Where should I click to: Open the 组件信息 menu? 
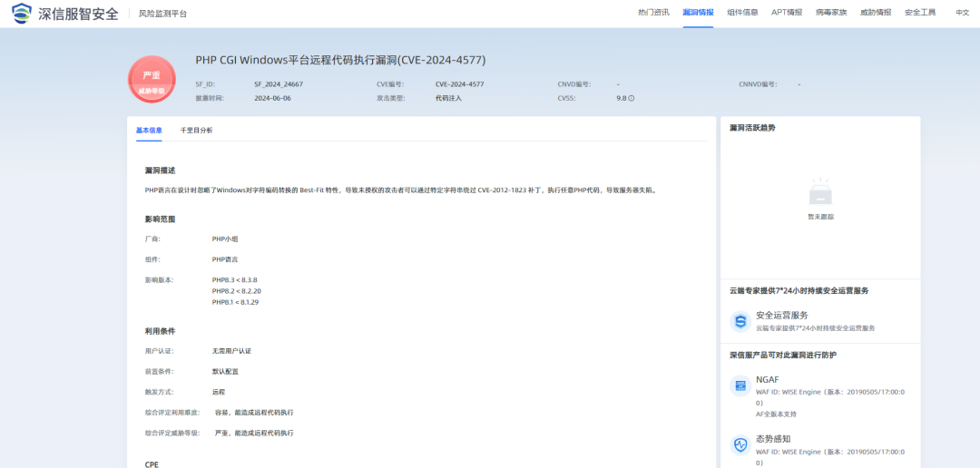click(742, 13)
